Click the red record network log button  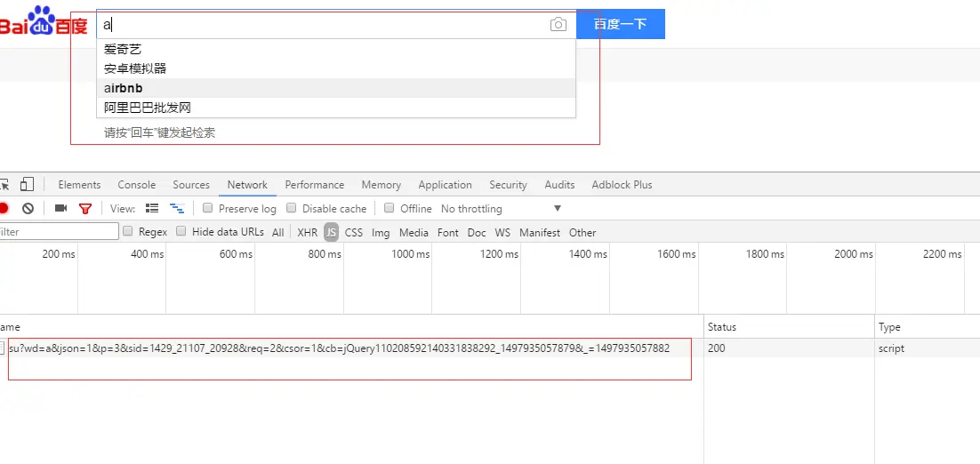(x=4, y=209)
